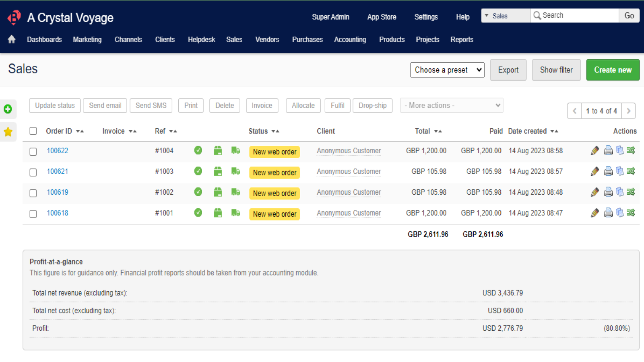Print order 100621 via its printer icon
This screenshot has height=362, width=644.
click(x=608, y=171)
